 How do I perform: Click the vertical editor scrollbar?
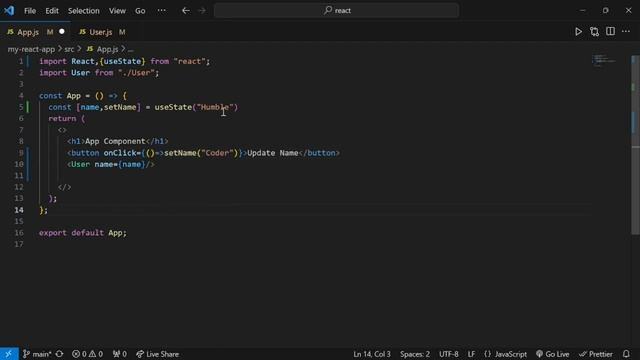635,145
